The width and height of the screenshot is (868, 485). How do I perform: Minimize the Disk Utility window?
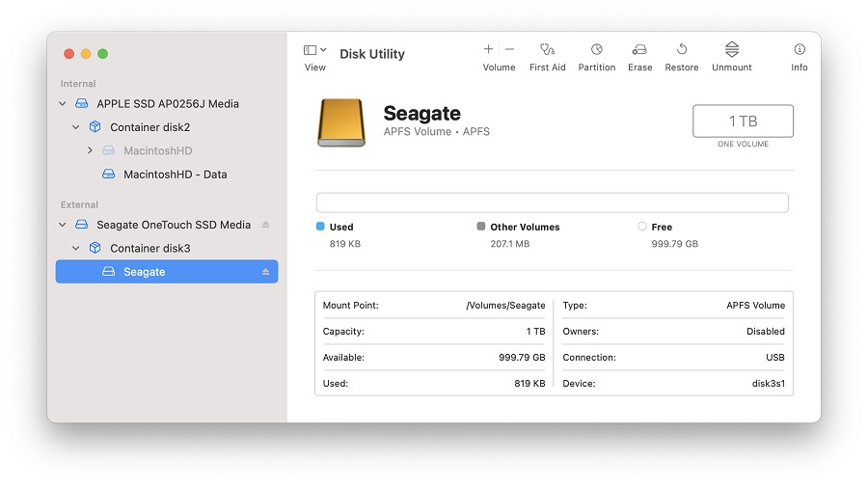point(86,54)
